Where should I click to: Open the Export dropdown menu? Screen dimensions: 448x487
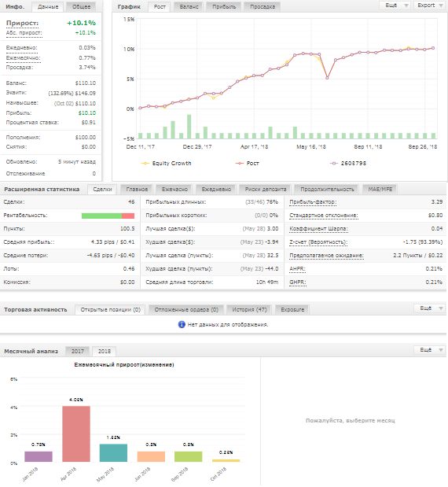coord(430,6)
